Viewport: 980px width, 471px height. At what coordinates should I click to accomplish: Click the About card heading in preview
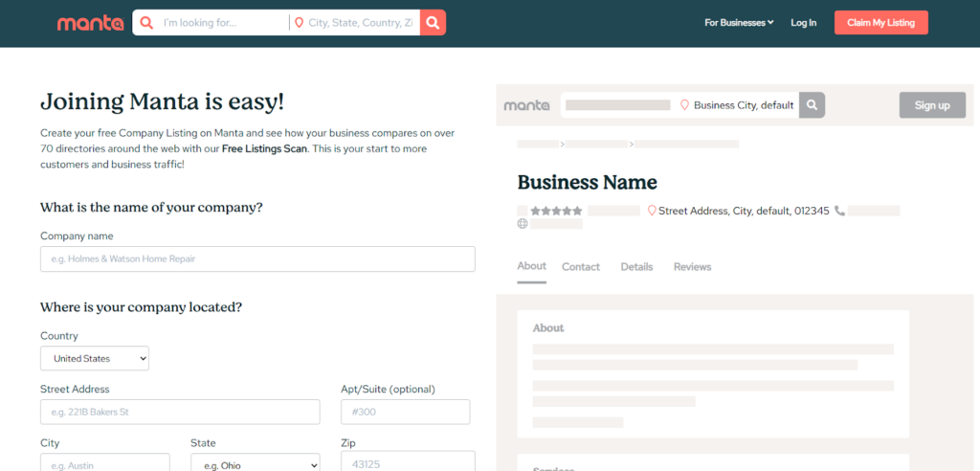pyautogui.click(x=548, y=327)
